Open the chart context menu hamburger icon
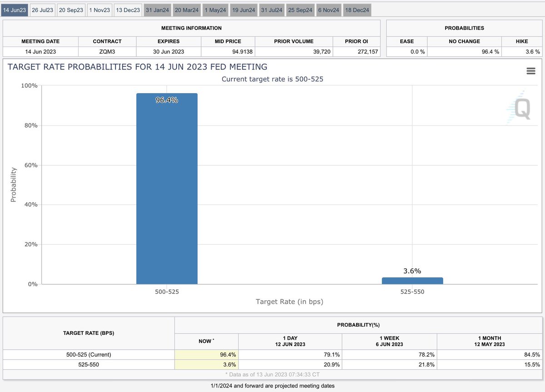Image resolution: width=545 pixels, height=392 pixels. coord(530,71)
